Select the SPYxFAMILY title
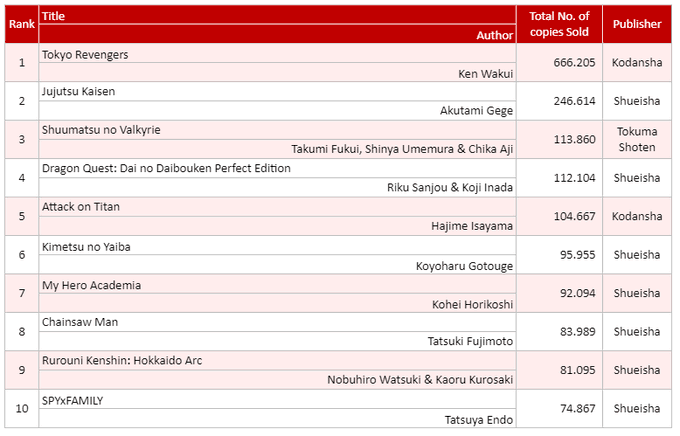Viewport: 680px width, 436px height. coord(72,401)
